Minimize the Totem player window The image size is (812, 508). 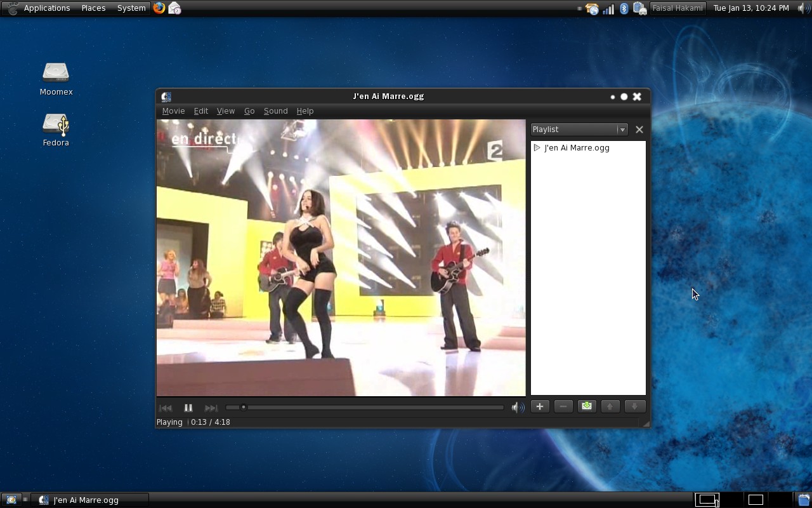(613, 97)
